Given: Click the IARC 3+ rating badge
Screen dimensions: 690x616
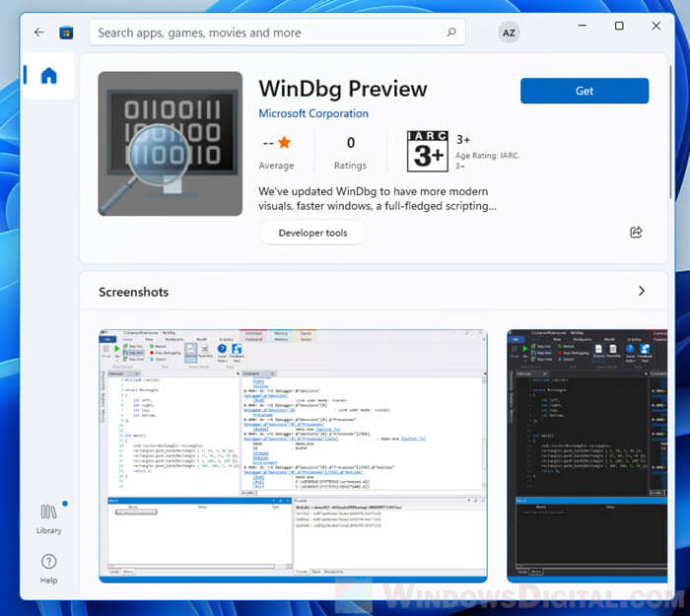Looking at the screenshot, I should (x=427, y=151).
